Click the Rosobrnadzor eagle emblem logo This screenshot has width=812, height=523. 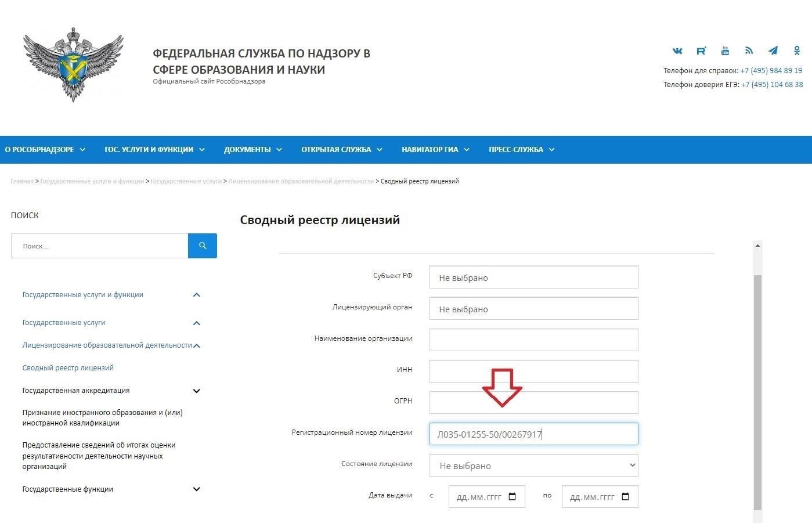tap(73, 64)
